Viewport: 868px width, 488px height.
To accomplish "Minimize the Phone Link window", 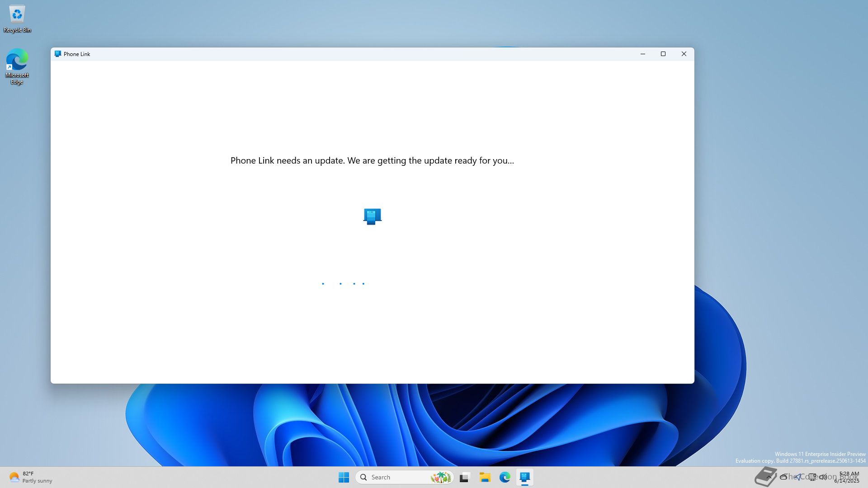I will click(x=642, y=54).
